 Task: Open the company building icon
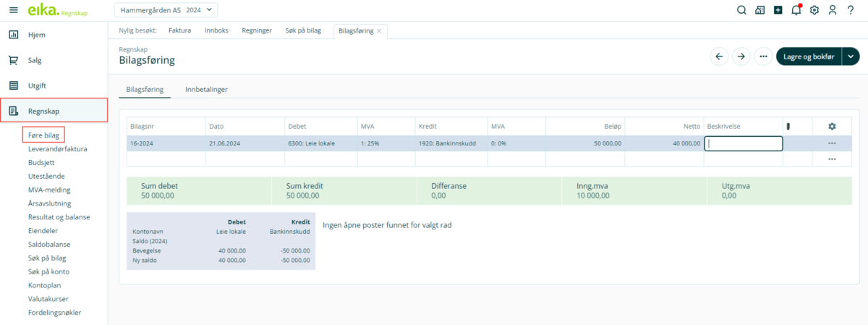coord(759,10)
